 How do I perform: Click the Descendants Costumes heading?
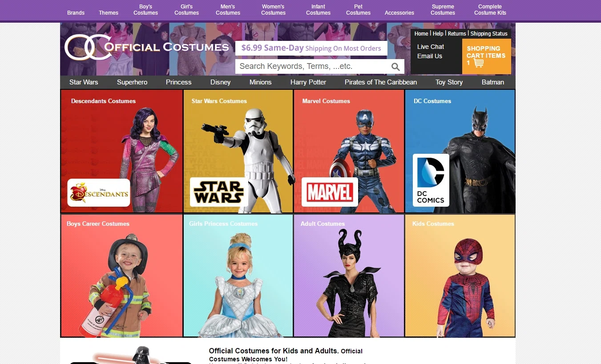[x=103, y=101]
